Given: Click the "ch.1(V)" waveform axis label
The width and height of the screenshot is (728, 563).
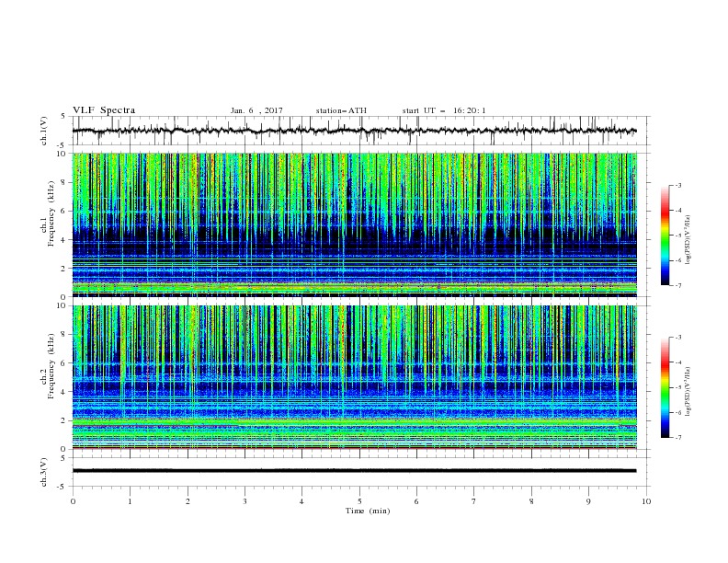Looking at the screenshot, I should click(x=43, y=131).
